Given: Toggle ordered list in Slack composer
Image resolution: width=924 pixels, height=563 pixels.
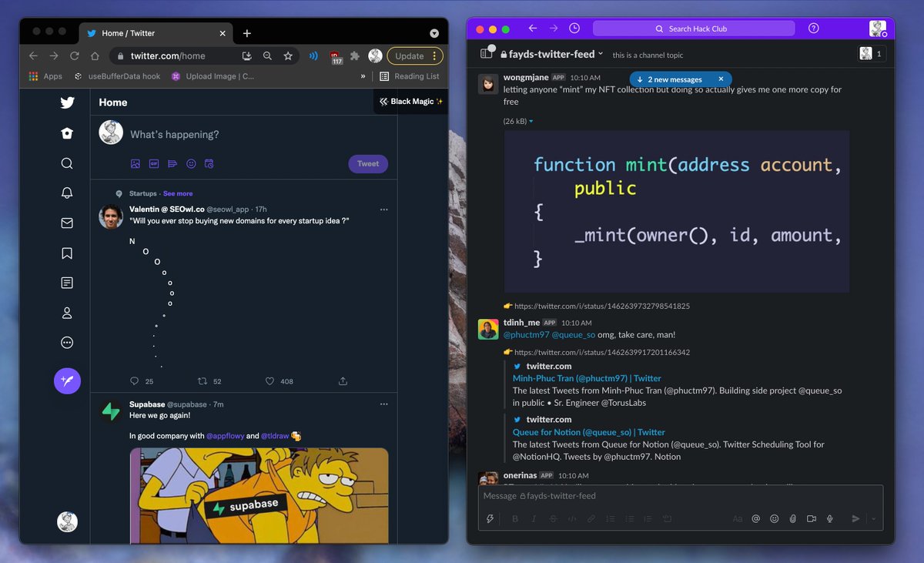Looking at the screenshot, I should point(611,519).
